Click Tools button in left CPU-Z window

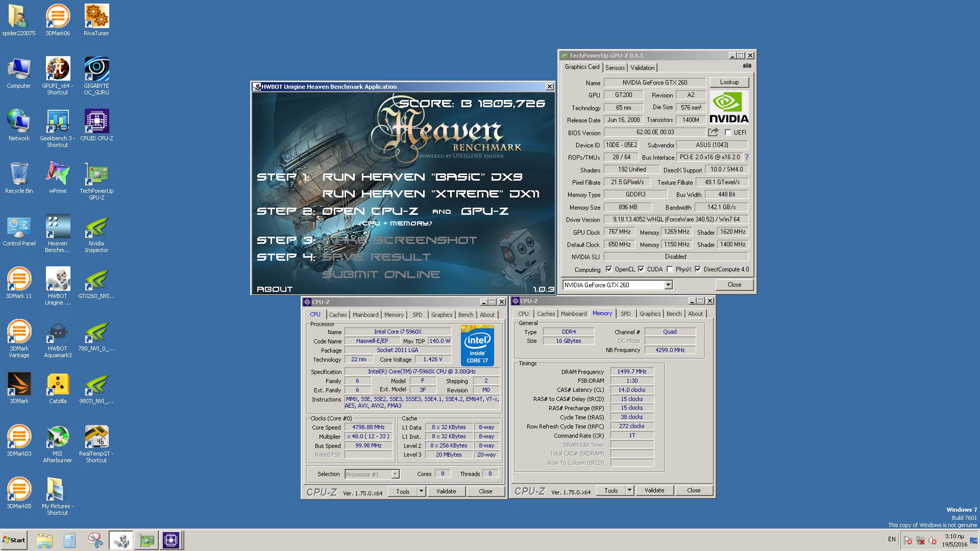(403, 491)
